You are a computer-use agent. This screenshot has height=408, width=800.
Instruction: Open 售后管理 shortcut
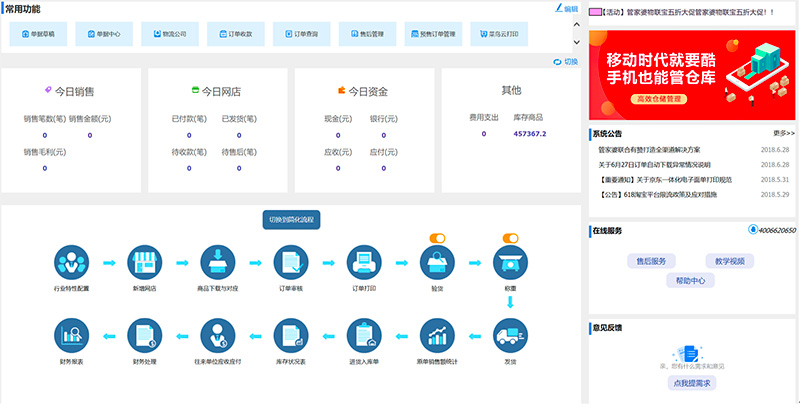pos(367,34)
